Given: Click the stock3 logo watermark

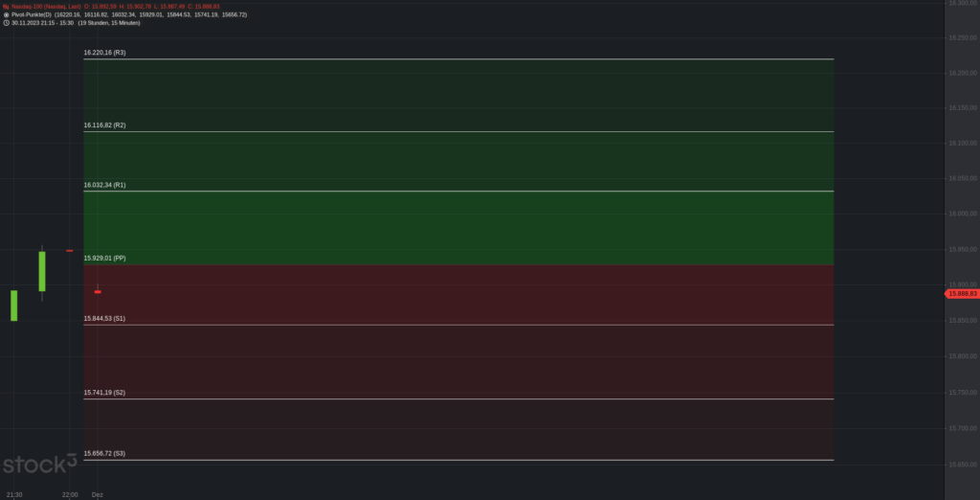Looking at the screenshot, I should pyautogui.click(x=40, y=465).
